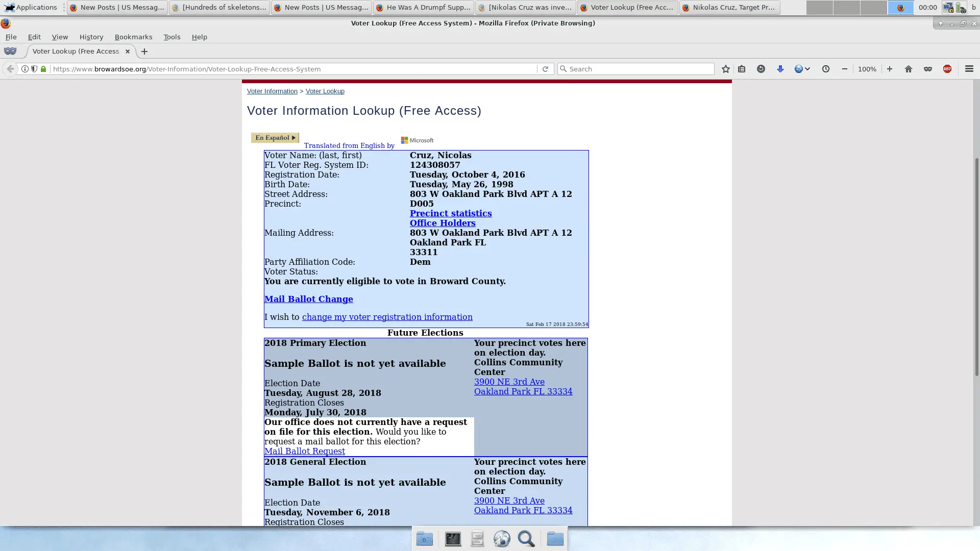Open the Bookmarks menu
This screenshot has width=980, height=551.
coord(133,37)
